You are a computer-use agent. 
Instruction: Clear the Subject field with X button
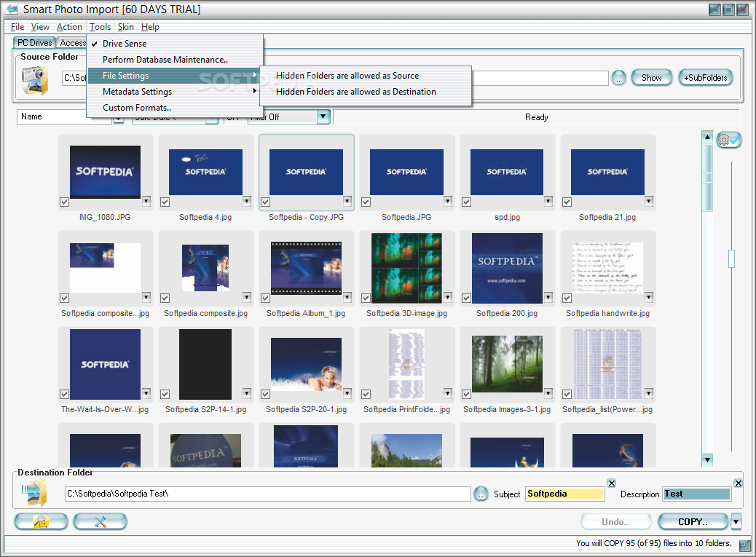611,483
